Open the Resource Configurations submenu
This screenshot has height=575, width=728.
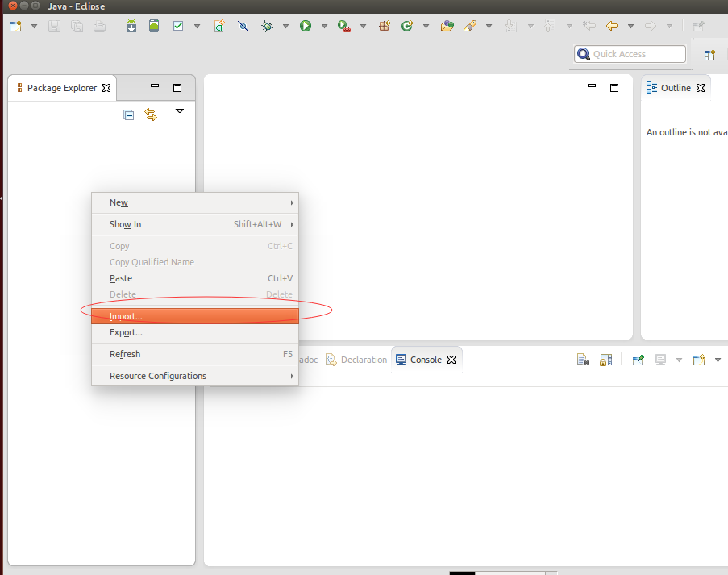tap(195, 376)
